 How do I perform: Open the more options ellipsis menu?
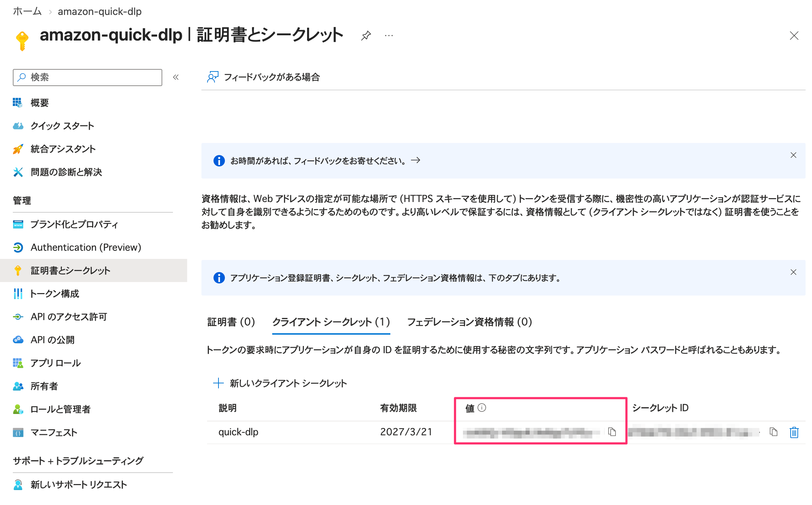point(389,36)
